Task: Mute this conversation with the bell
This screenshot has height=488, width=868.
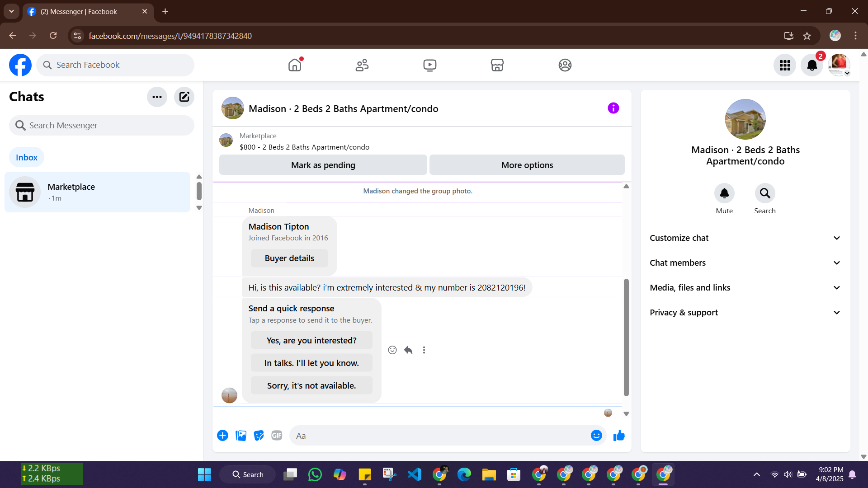Action: (724, 193)
